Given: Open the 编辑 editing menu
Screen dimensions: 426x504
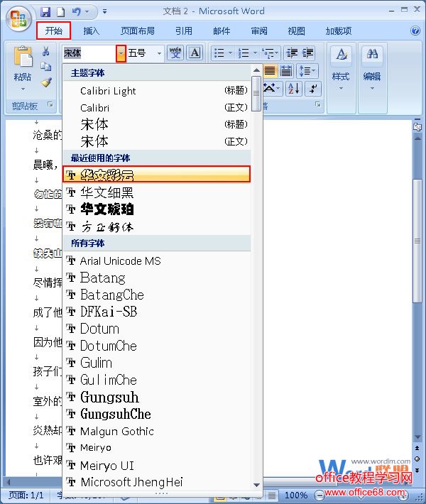Looking at the screenshot, I should pos(372,67).
